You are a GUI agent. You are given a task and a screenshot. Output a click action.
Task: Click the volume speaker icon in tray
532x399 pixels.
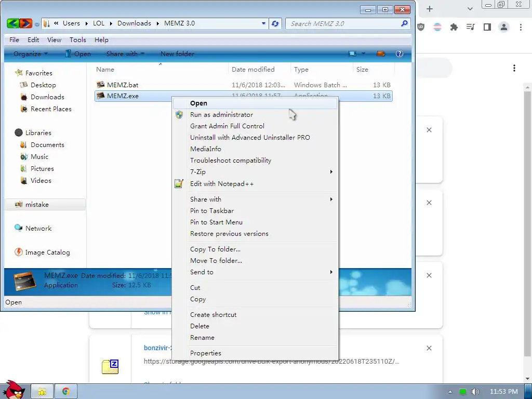475,392
